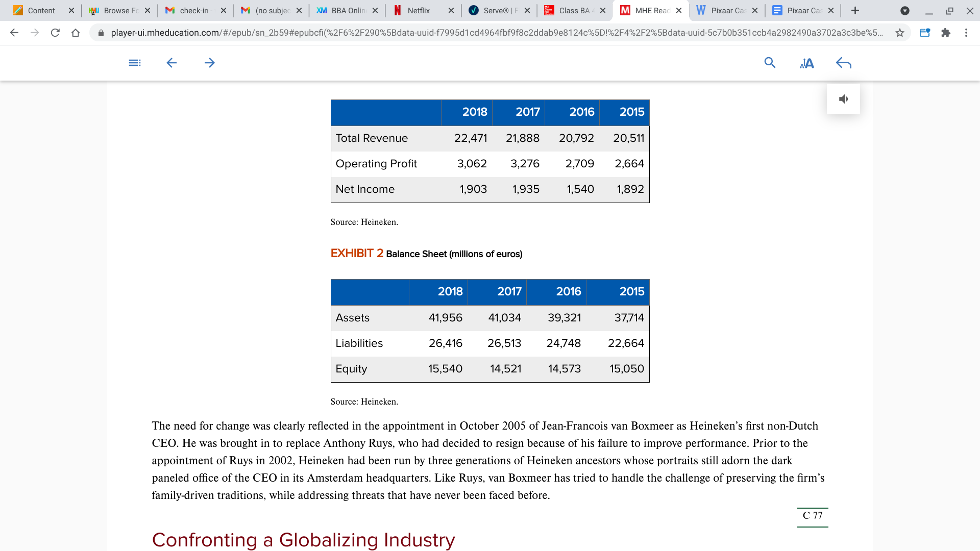The width and height of the screenshot is (980, 551).
Task: Switch to the Netflix tab
Action: 419,10
